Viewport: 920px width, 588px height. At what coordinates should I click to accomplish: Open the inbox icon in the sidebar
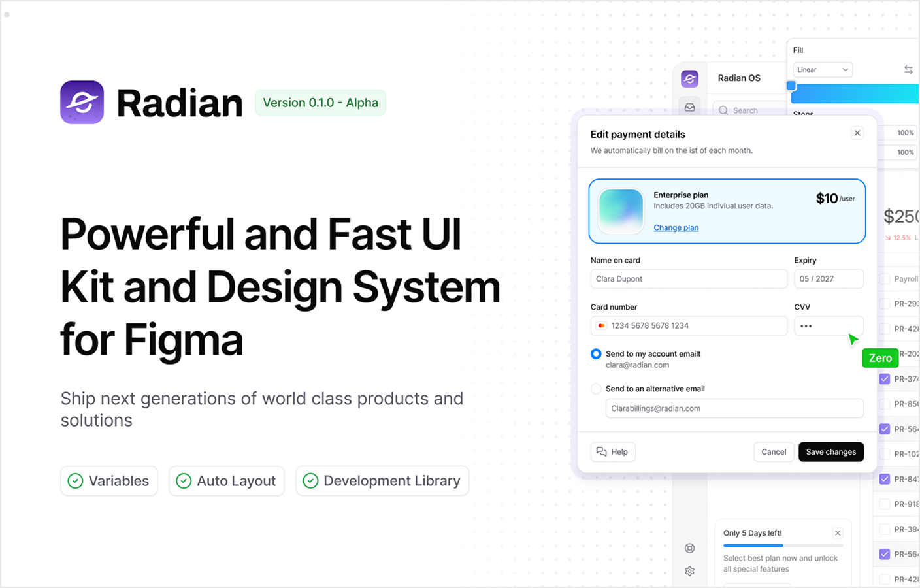(x=689, y=108)
